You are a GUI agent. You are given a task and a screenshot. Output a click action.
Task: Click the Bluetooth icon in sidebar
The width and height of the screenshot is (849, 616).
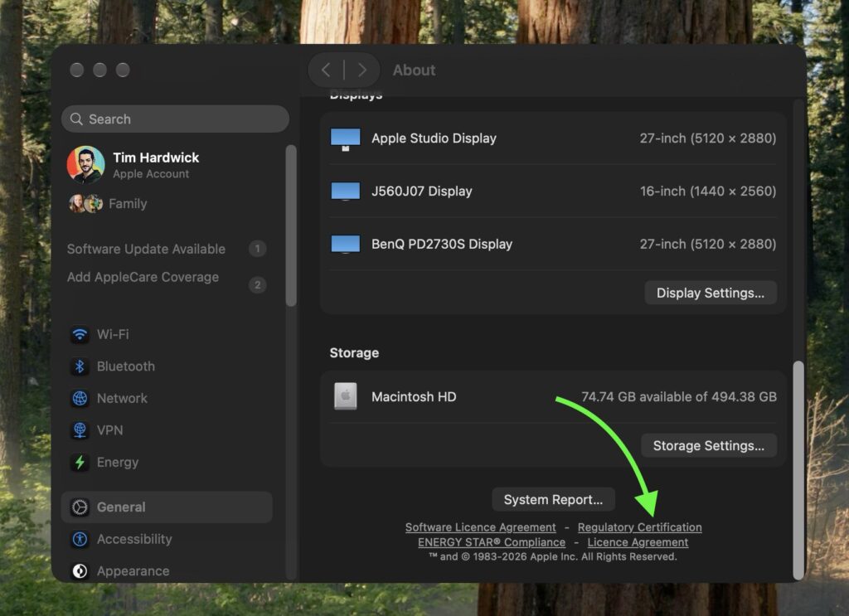(80, 366)
